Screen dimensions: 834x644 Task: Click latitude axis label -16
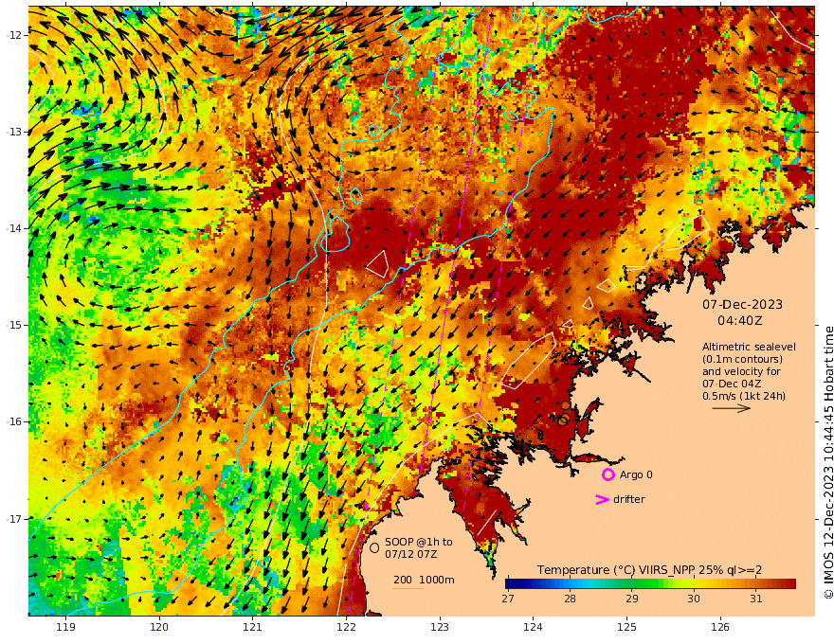15,421
